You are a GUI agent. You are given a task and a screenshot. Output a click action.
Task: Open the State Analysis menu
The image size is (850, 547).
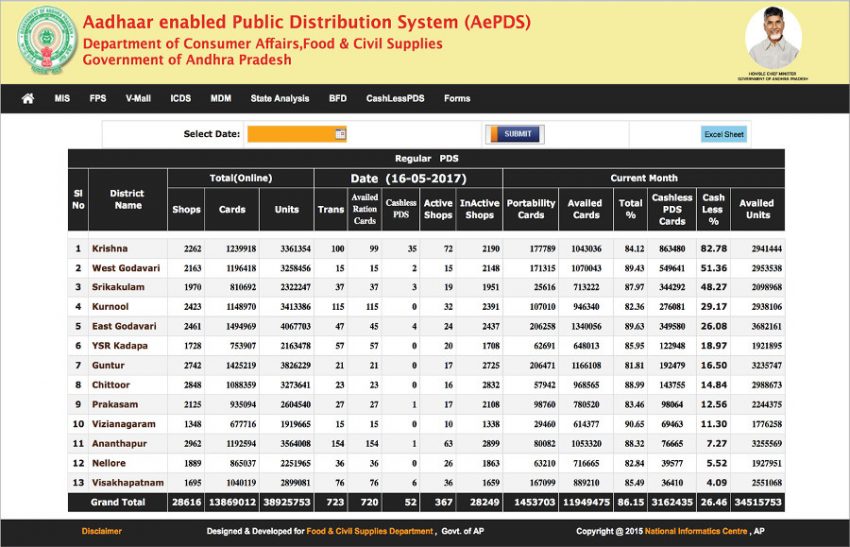280,99
